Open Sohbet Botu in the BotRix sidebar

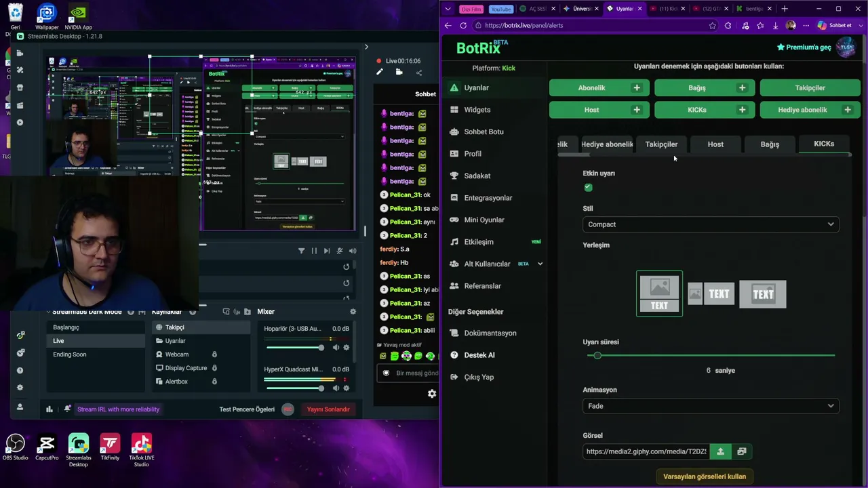[x=484, y=131]
